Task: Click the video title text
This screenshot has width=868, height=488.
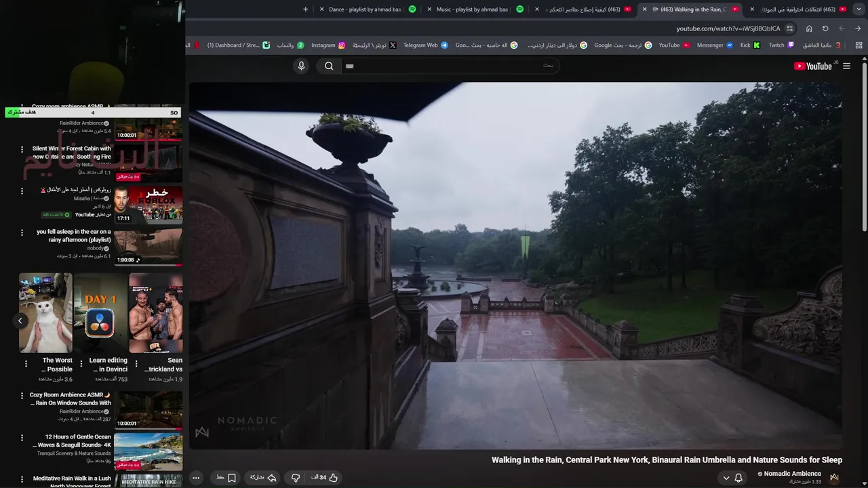Action: pos(667,460)
